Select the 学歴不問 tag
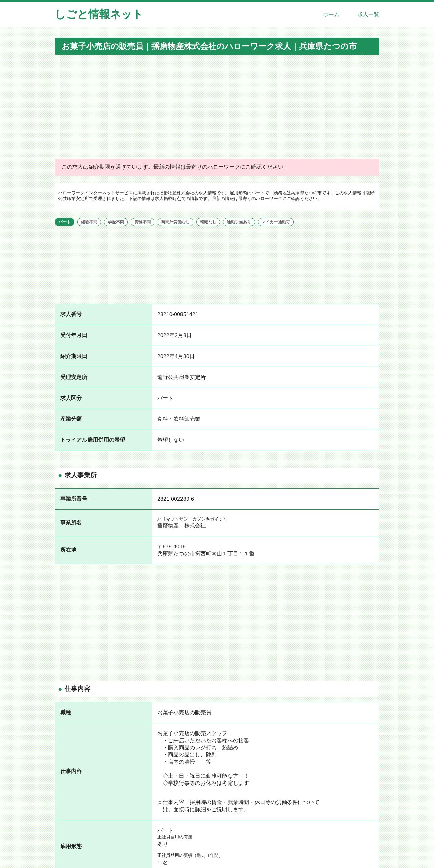The image size is (434, 868). click(116, 222)
